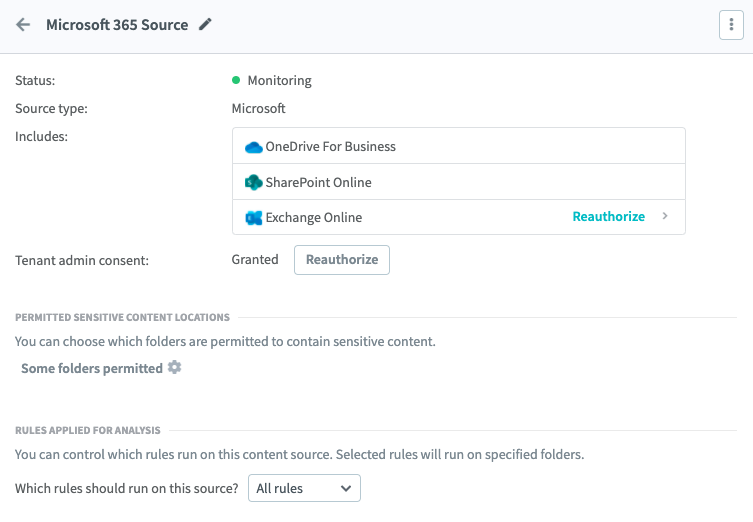
Task: Click the arrow in the rules combo box
Action: coord(346,488)
